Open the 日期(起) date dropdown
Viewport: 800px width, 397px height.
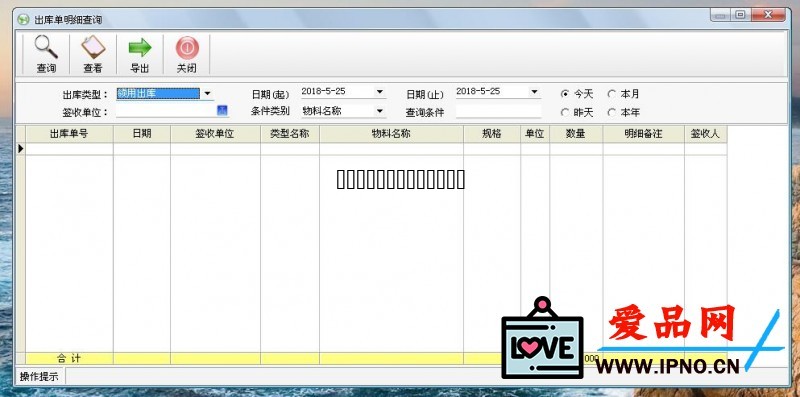[379, 92]
